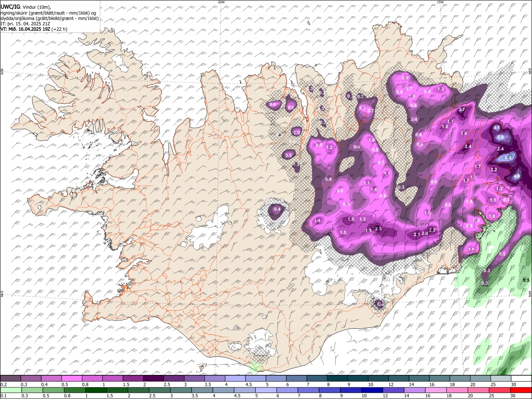Click the 15W longitude label at the top
Screen dimensions: 532x399
[x=440, y=2]
